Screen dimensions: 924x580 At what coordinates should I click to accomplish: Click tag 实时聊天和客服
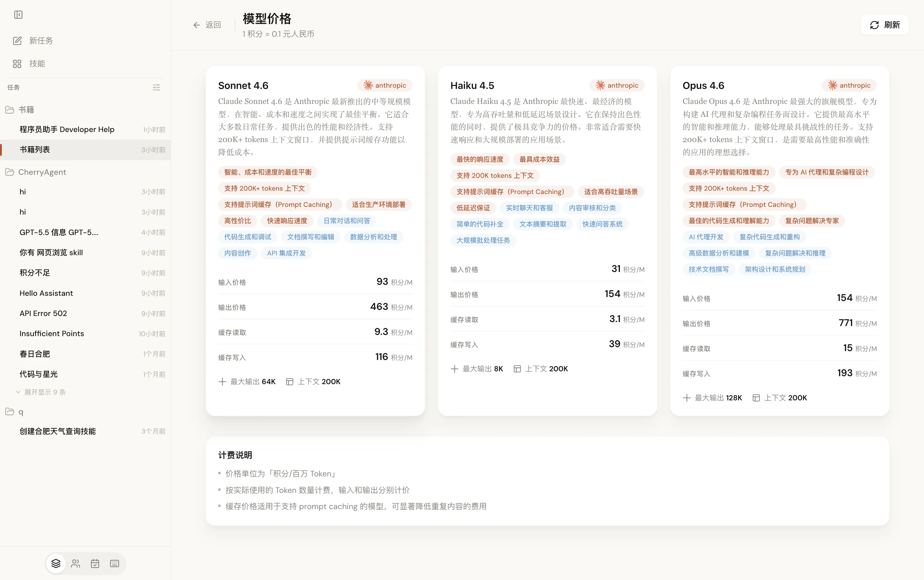tap(529, 208)
